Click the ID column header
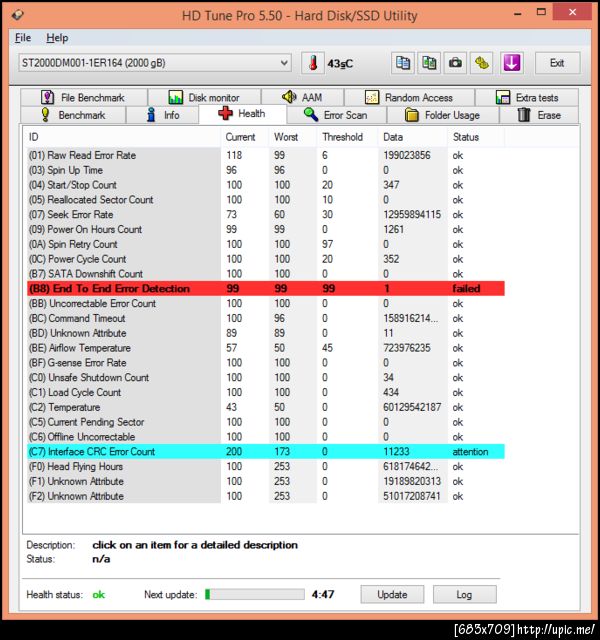Image resolution: width=600 pixels, height=640 pixels. (x=122, y=137)
